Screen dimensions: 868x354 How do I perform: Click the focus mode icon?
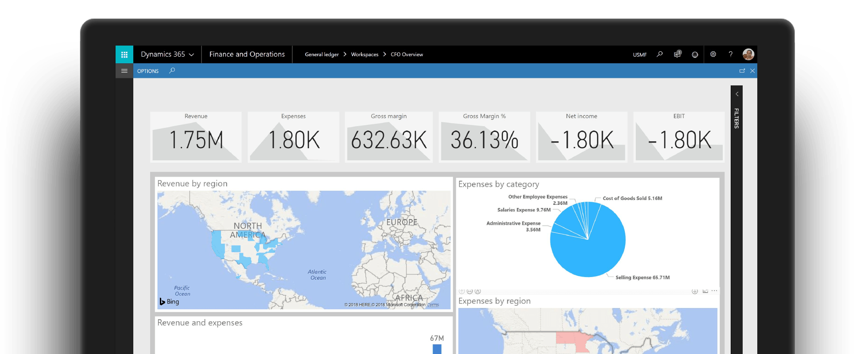[705, 291]
